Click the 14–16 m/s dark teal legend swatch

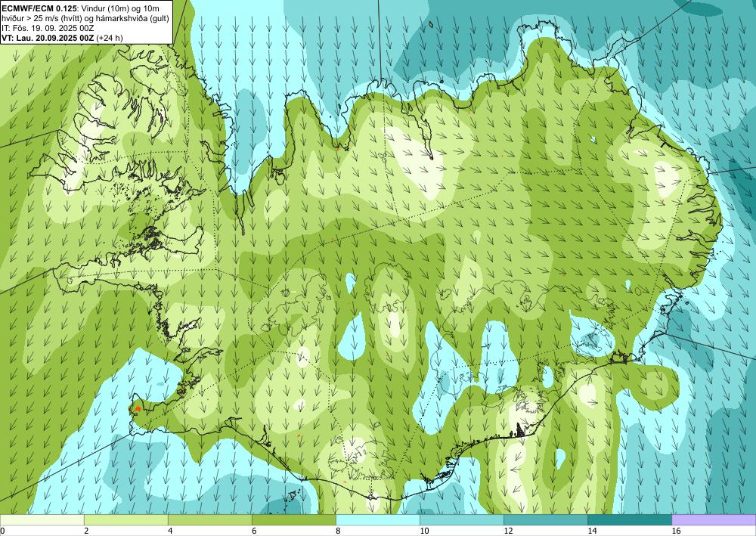pyautogui.click(x=630, y=520)
